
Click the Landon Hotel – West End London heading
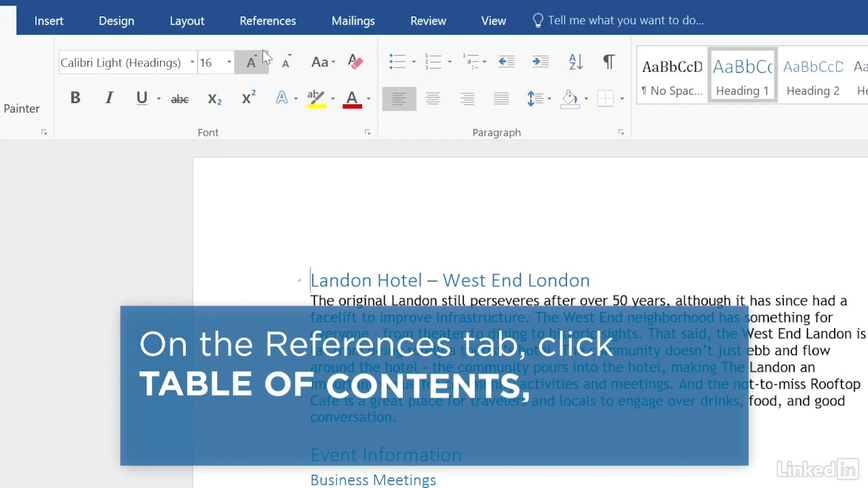[450, 280]
